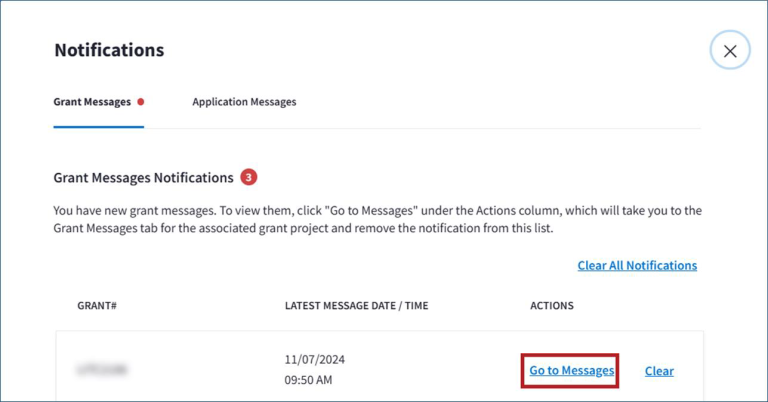Viewport: 768px width, 402px height.
Task: Switch to the Application Messages tab
Action: (244, 102)
